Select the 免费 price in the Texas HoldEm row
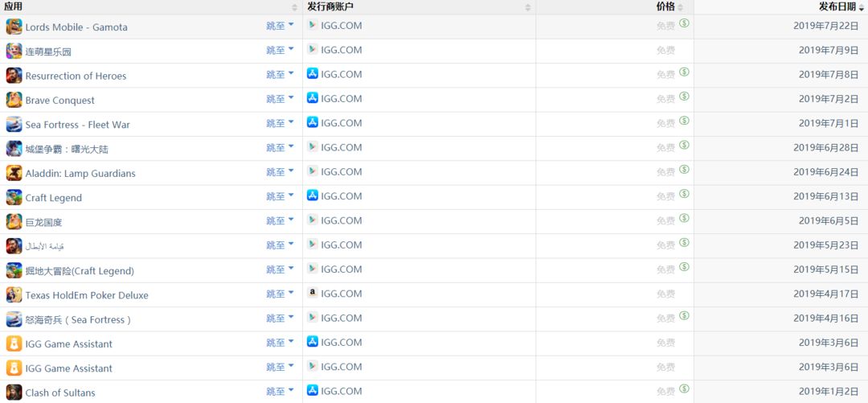868x403 pixels. pos(666,294)
